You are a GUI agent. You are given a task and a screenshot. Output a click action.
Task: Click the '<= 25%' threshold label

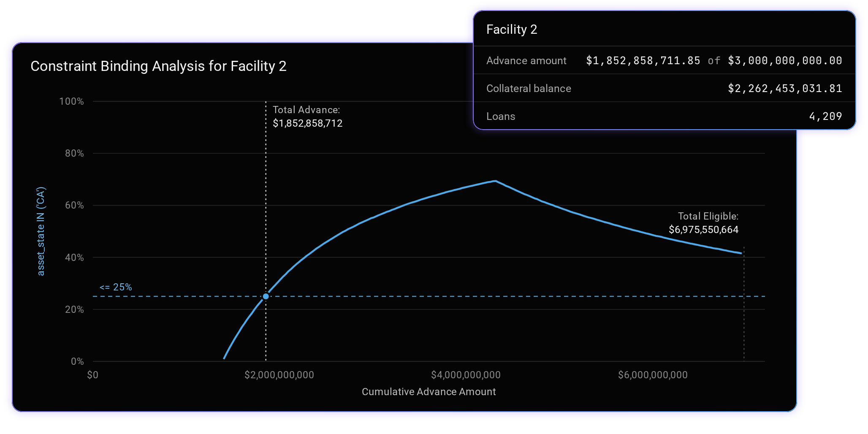point(116,287)
